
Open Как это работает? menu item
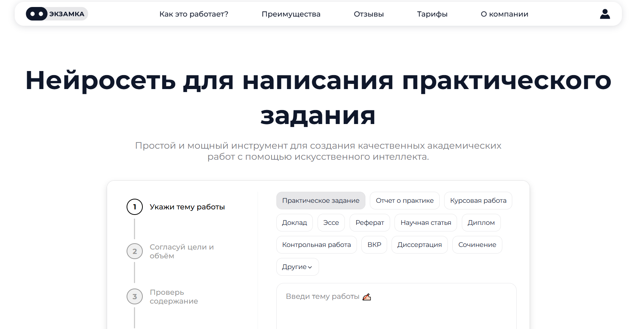coord(194,14)
